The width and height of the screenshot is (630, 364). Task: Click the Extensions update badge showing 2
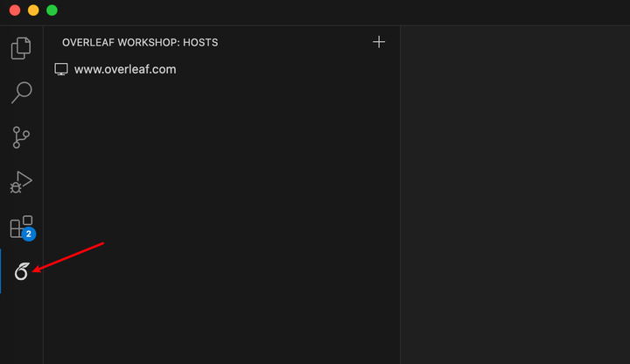(x=29, y=234)
